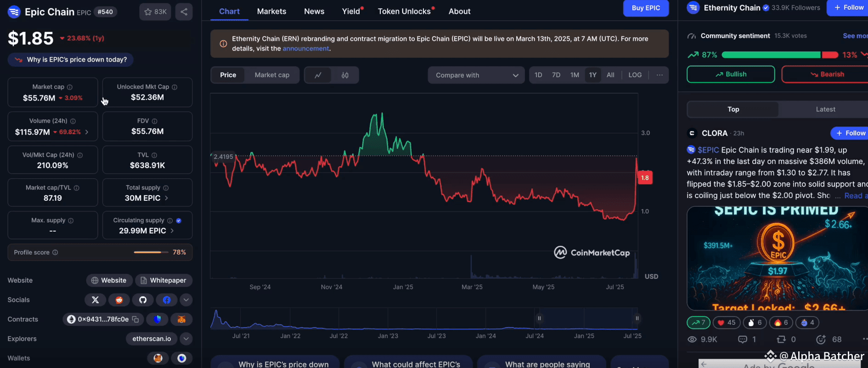The width and height of the screenshot is (868, 368).
Task: Click the Buy EPIC button
Action: [646, 8]
